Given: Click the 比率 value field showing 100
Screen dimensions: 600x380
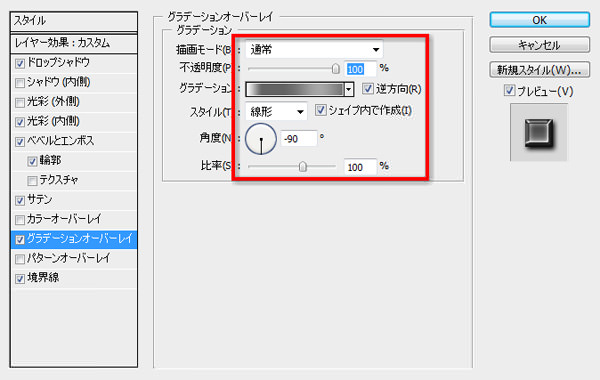Looking at the screenshot, I should pyautogui.click(x=360, y=167).
